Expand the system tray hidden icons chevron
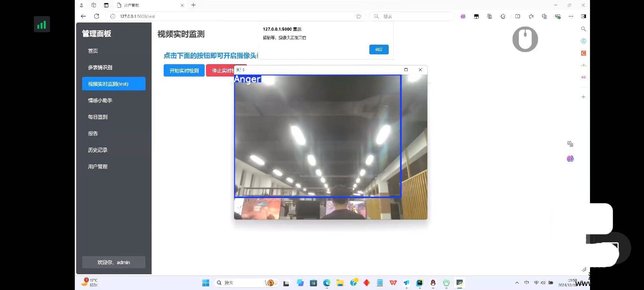 517,283
